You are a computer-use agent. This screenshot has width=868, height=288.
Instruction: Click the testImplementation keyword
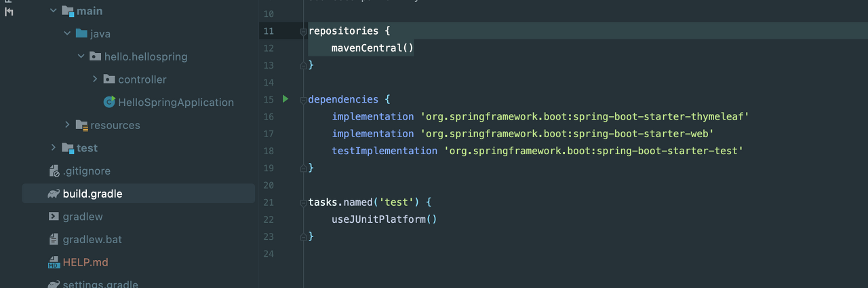click(384, 151)
